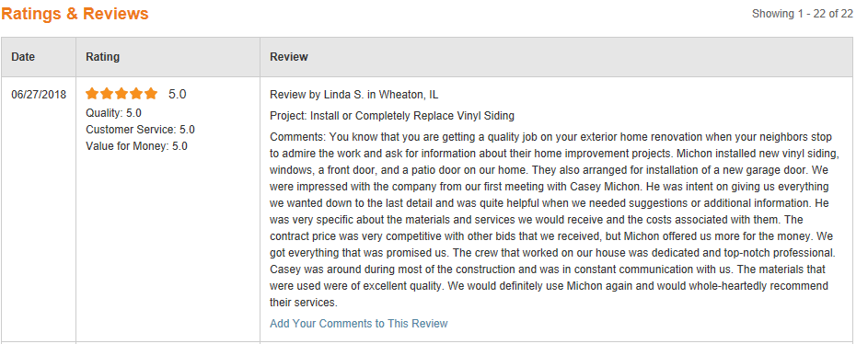
Task: Click the 06/27/2018 review date
Action: point(39,95)
